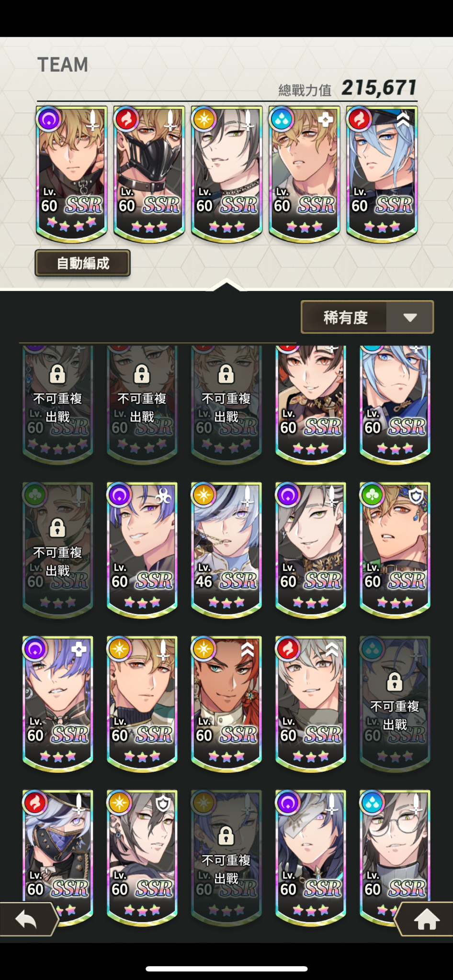Collapse team panel using the up arrow
The width and height of the screenshot is (453, 980).
coord(226,286)
